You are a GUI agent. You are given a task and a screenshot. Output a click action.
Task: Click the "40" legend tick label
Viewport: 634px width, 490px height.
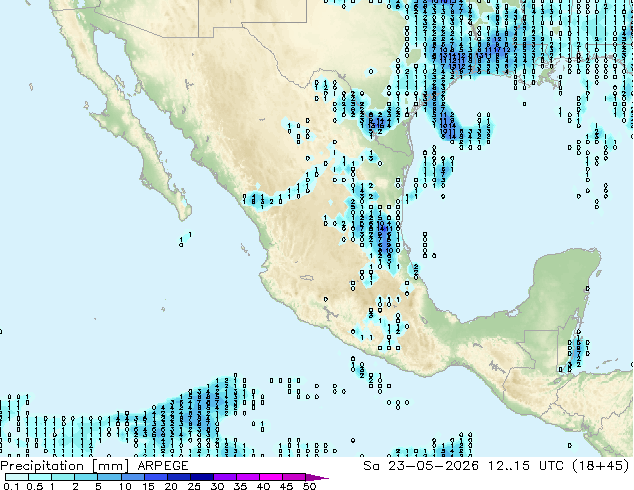click(263, 486)
